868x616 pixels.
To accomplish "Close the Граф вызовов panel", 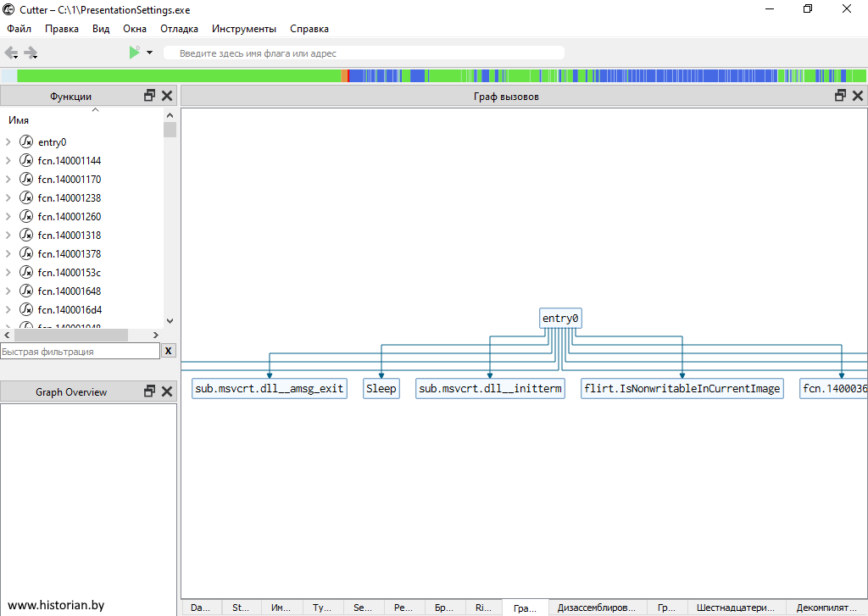I will click(x=858, y=96).
